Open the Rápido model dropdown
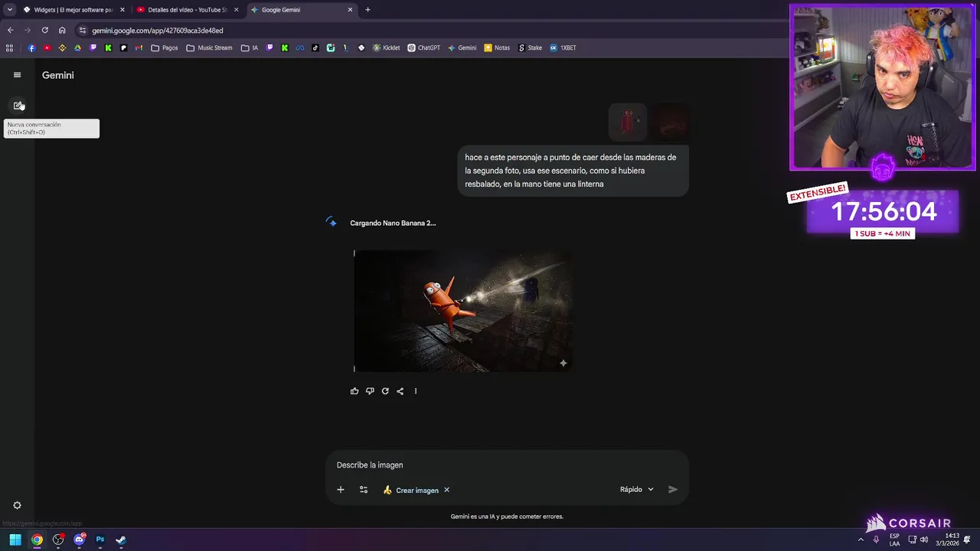Image resolution: width=980 pixels, height=551 pixels. 637,490
